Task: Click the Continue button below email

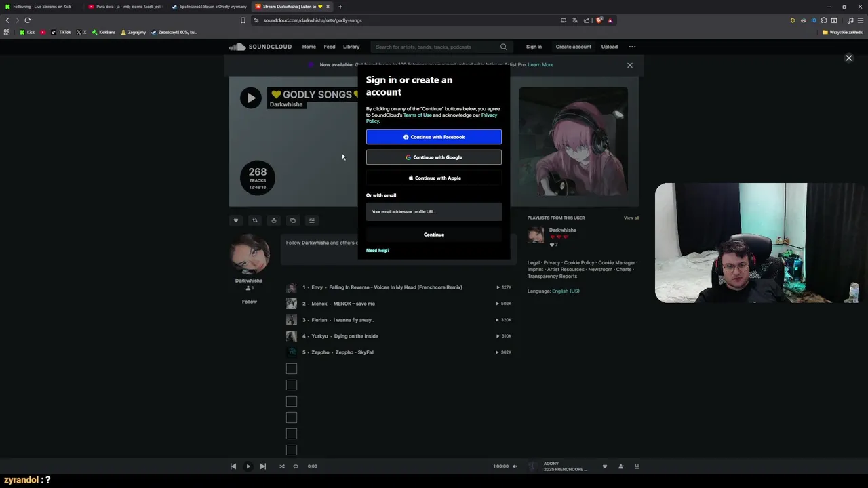Action: 434,235
